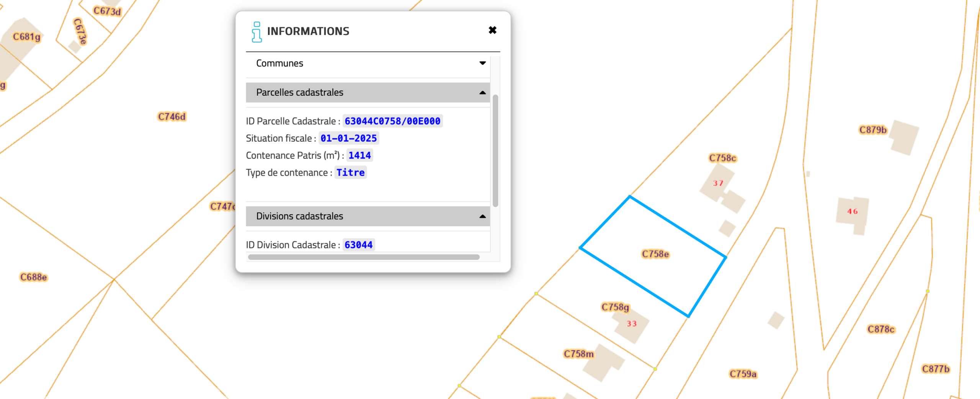Image resolution: width=980 pixels, height=399 pixels.
Task: Select parcel label C746d
Action: pyautogui.click(x=172, y=117)
